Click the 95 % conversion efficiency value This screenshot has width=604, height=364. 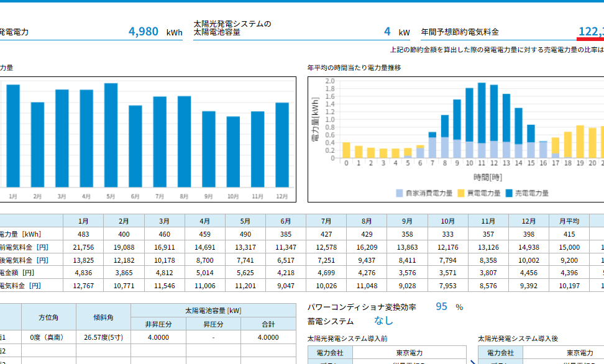[441, 307]
